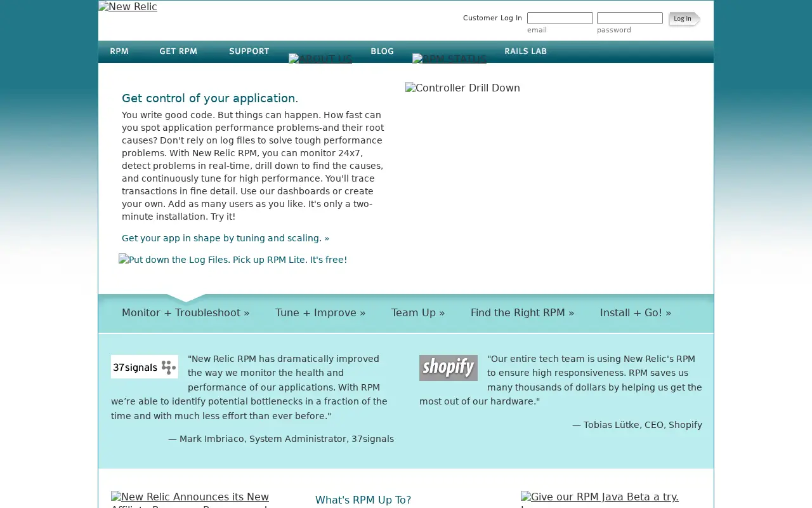
Task: Click the New Relic logo image
Action: (x=128, y=7)
